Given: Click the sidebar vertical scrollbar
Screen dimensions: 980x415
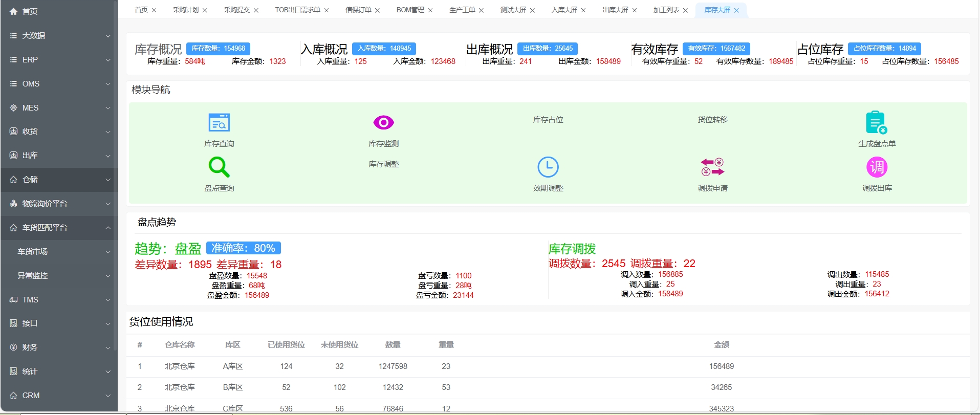Looking at the screenshot, I should 115,177.
